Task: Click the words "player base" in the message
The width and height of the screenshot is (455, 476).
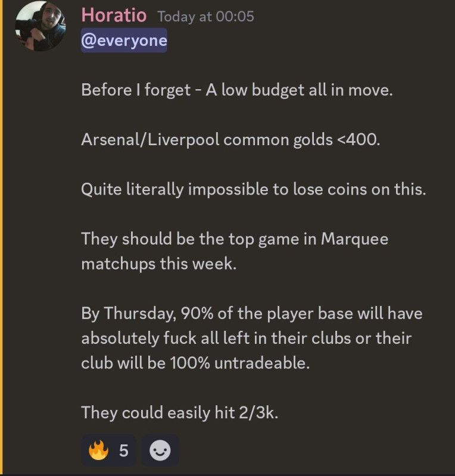Action: 310,314
